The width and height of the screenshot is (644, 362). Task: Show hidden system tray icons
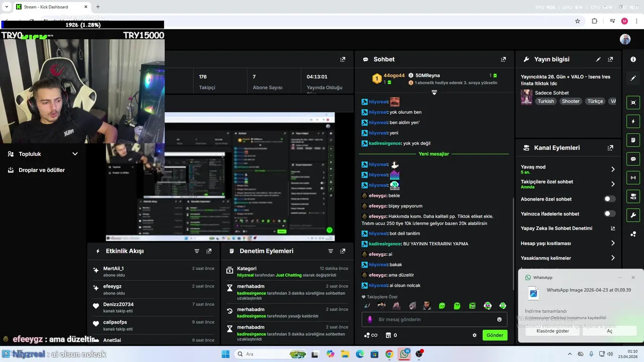(x=570, y=354)
